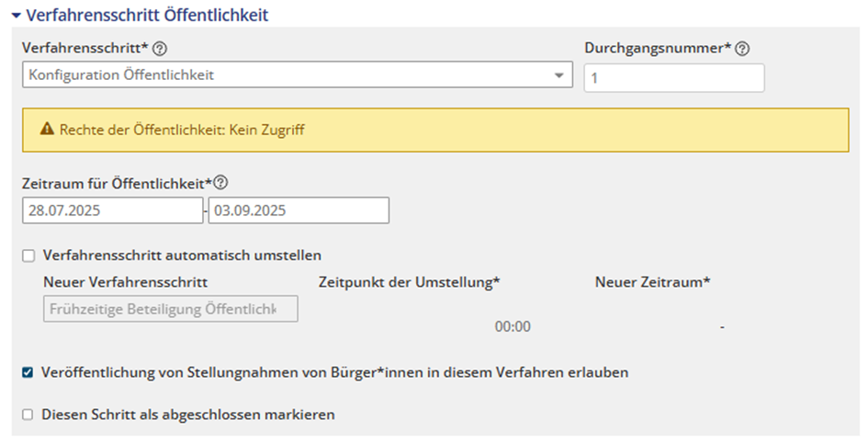Focus the end date field 03.09.2025

pos(299,211)
